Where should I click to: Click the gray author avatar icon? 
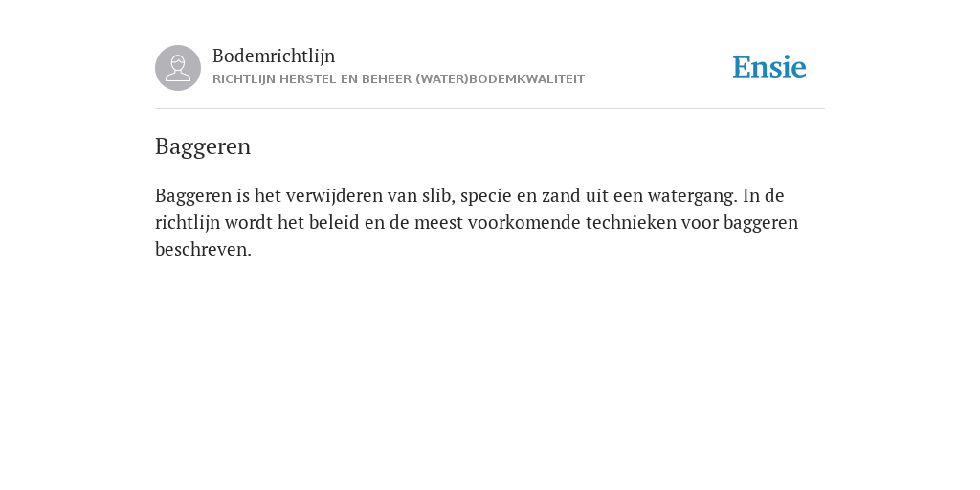click(178, 68)
